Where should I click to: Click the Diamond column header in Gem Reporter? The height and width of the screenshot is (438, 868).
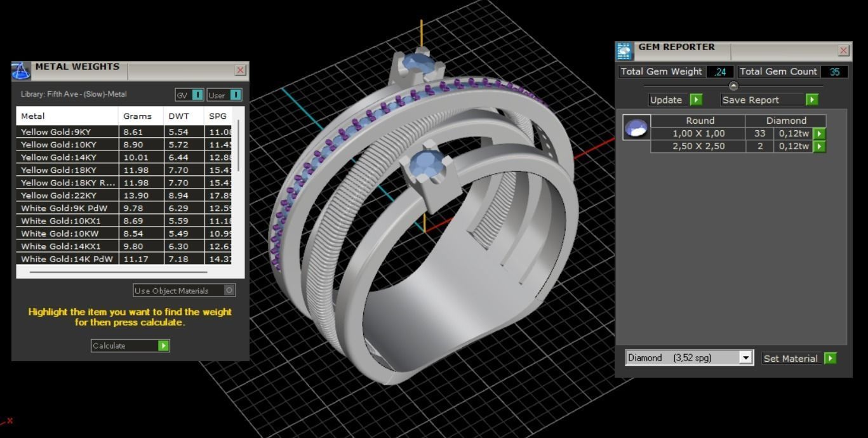point(786,121)
